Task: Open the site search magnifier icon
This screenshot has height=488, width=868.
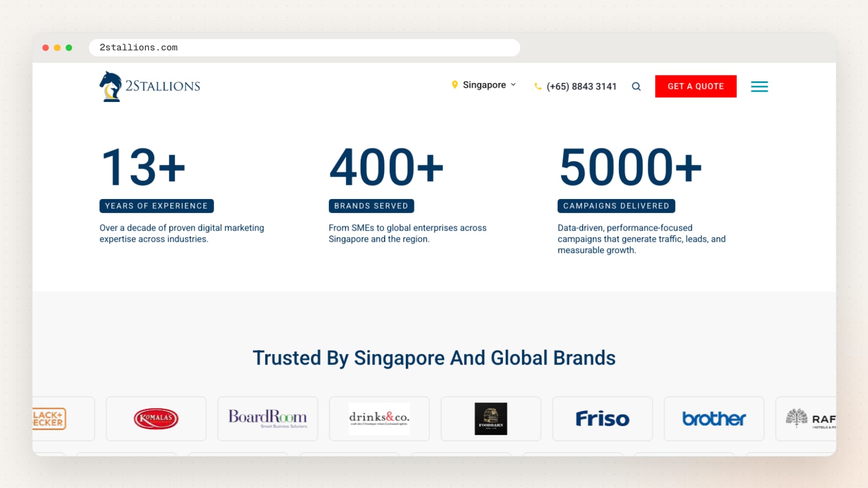Action: click(636, 86)
